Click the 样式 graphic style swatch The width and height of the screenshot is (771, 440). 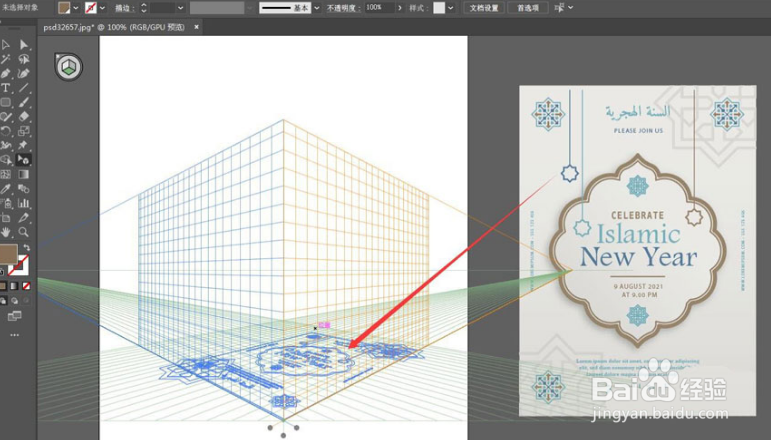pos(439,8)
